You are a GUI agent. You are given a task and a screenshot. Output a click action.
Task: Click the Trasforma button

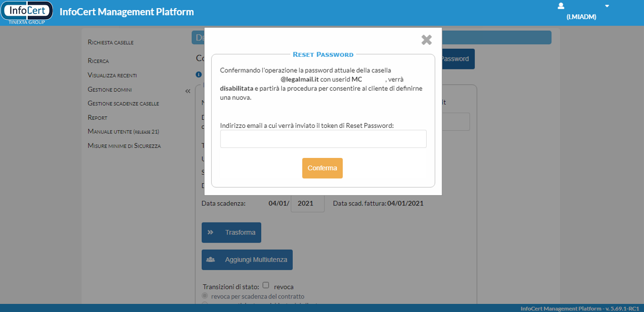231,232
